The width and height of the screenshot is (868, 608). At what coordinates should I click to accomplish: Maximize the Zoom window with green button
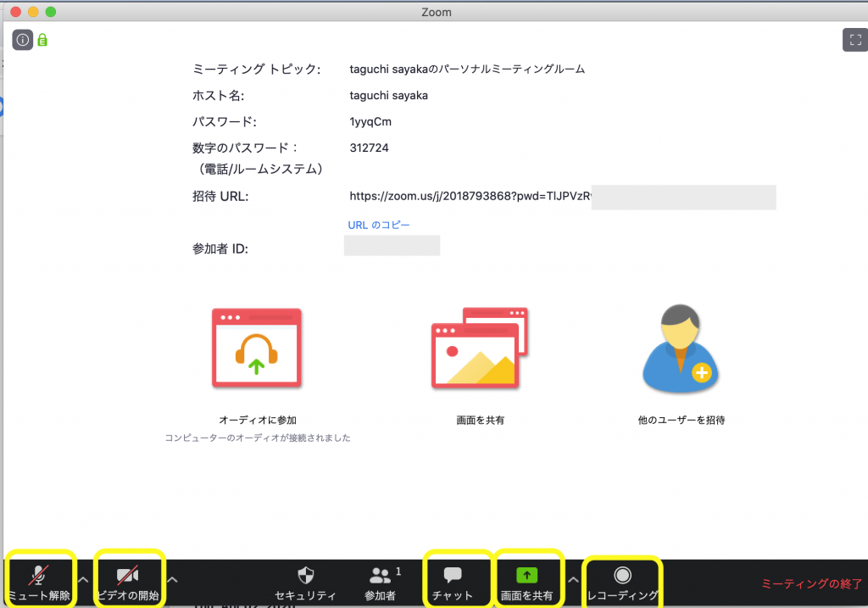(x=51, y=12)
